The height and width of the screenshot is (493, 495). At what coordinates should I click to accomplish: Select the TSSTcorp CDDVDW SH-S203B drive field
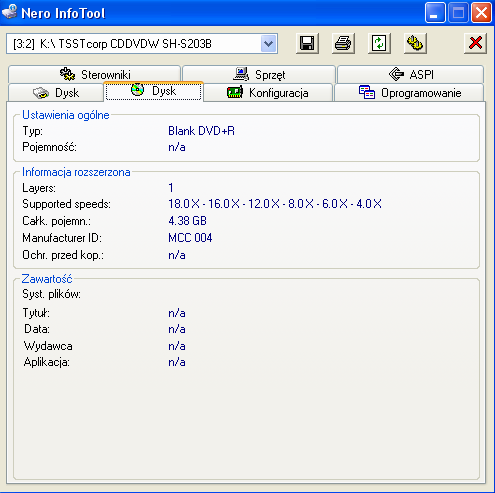pos(142,44)
